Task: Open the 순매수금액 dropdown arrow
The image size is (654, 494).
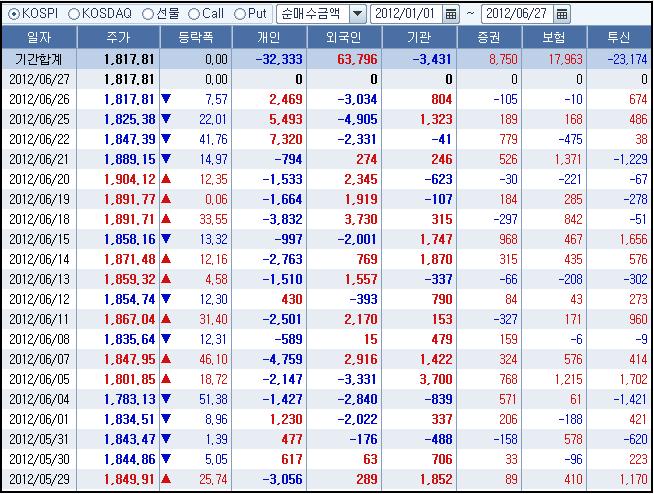Action: [357, 14]
